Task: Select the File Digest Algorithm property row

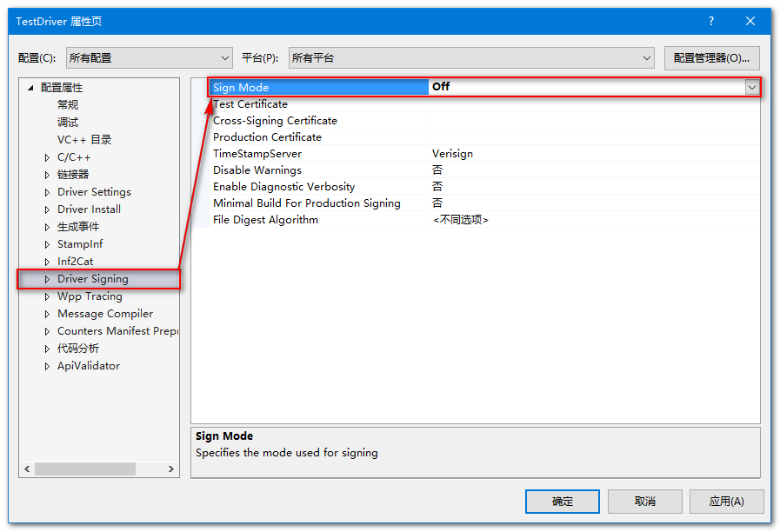Action: point(484,219)
